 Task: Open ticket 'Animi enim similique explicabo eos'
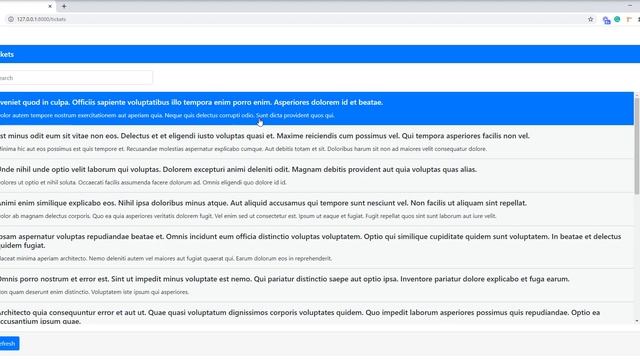(x=317, y=209)
